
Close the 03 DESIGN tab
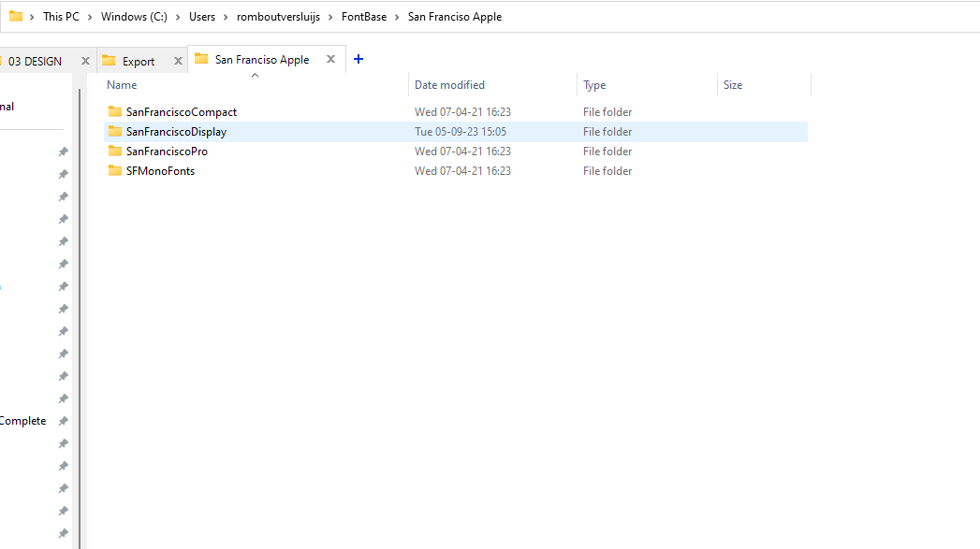click(x=85, y=61)
